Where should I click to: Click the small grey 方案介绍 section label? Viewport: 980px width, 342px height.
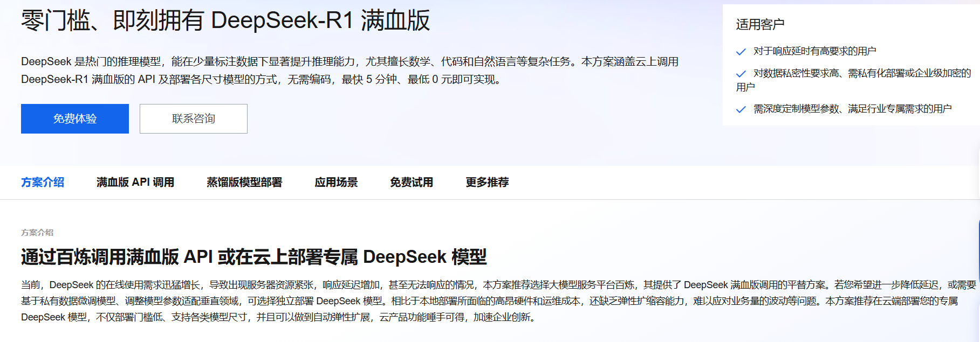pyautogui.click(x=37, y=232)
